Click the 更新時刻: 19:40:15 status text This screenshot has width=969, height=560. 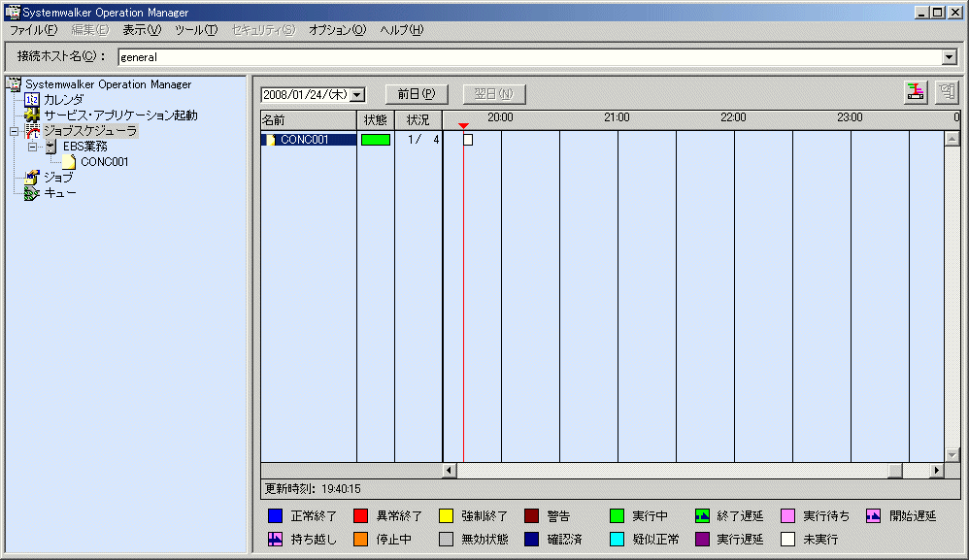coord(313,489)
